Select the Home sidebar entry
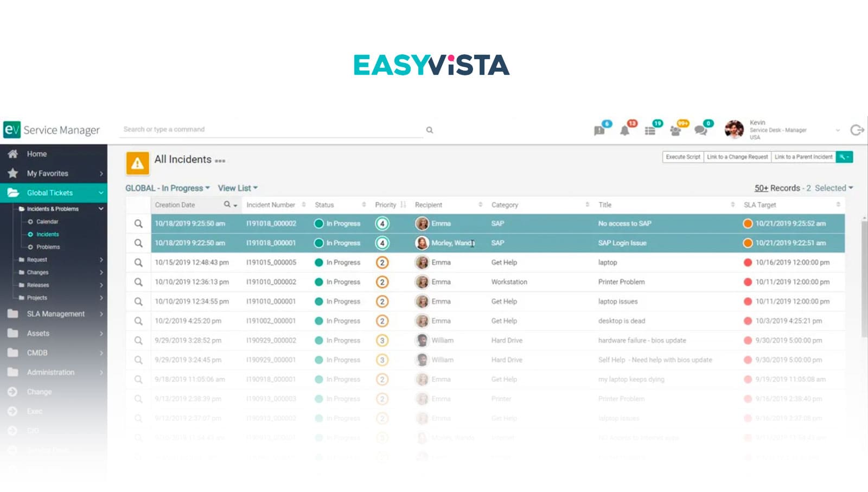868x492 pixels. (37, 154)
